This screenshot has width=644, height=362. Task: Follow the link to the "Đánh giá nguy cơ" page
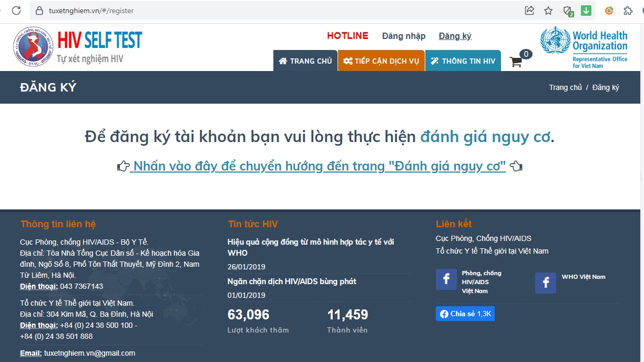coord(319,166)
